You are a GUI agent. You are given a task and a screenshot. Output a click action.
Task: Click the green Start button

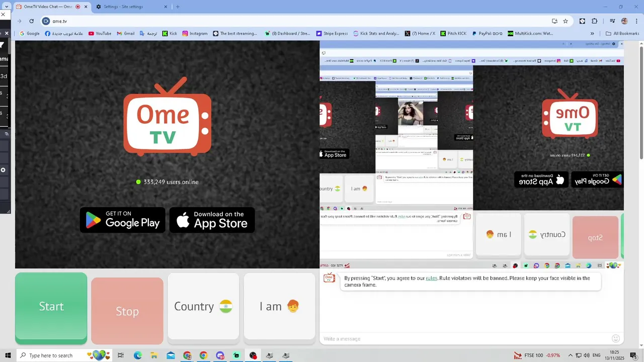point(51,308)
